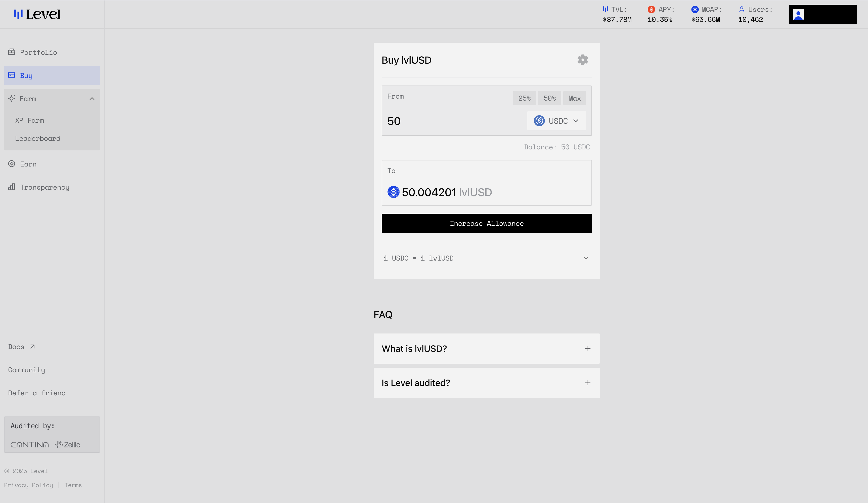This screenshot has width=868, height=503.
Task: Click the Earn sidebar icon
Action: click(12, 164)
